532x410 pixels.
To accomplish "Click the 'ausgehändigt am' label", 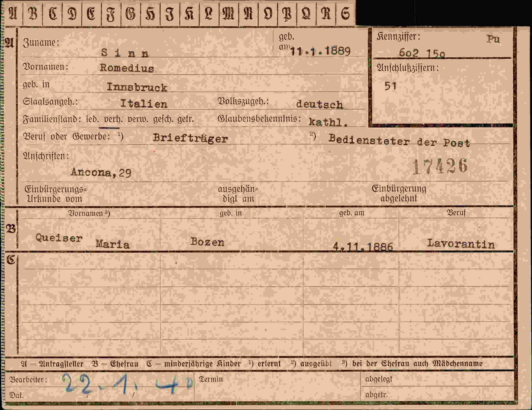I will (x=238, y=194).
